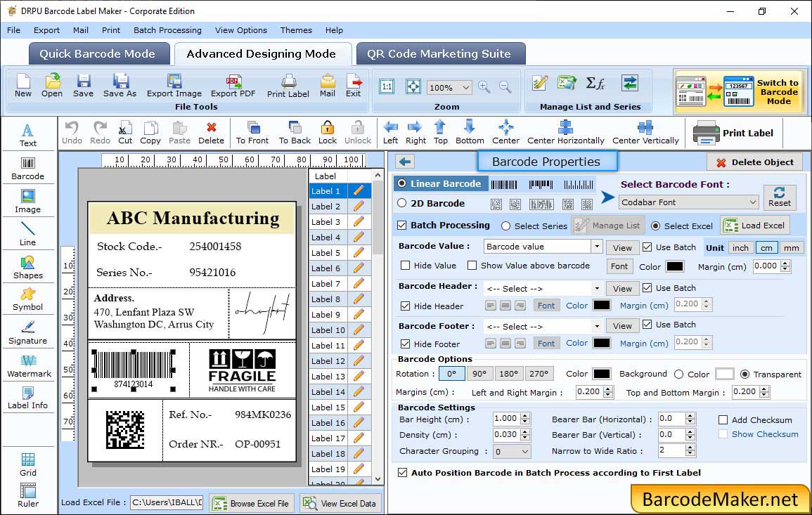The height and width of the screenshot is (515, 812).
Task: Uncheck the Batch Processing checkbox
Action: [402, 225]
